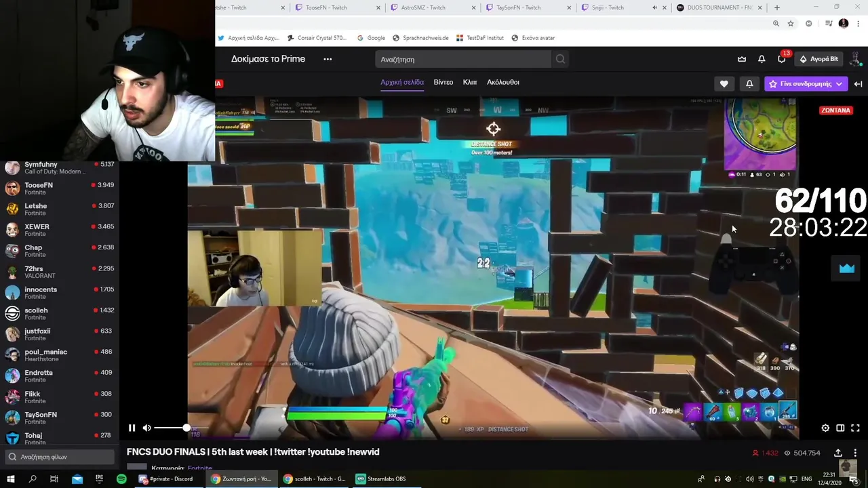Toggle channel notifications bell beside Subscribe

pos(749,84)
